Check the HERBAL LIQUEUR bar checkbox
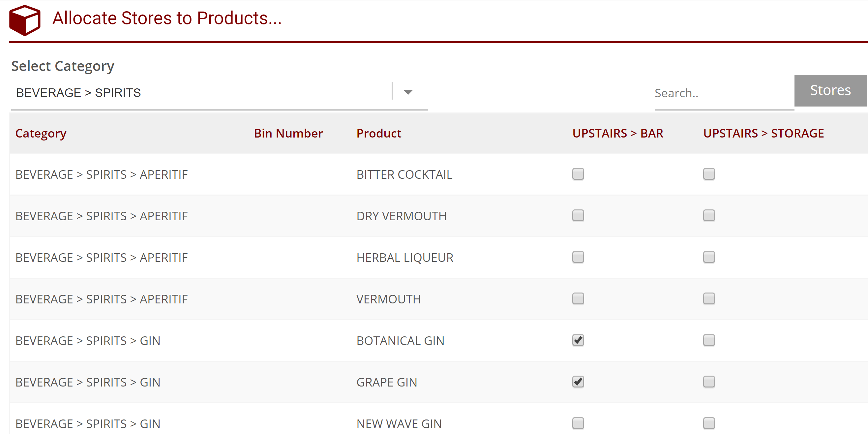 (578, 257)
